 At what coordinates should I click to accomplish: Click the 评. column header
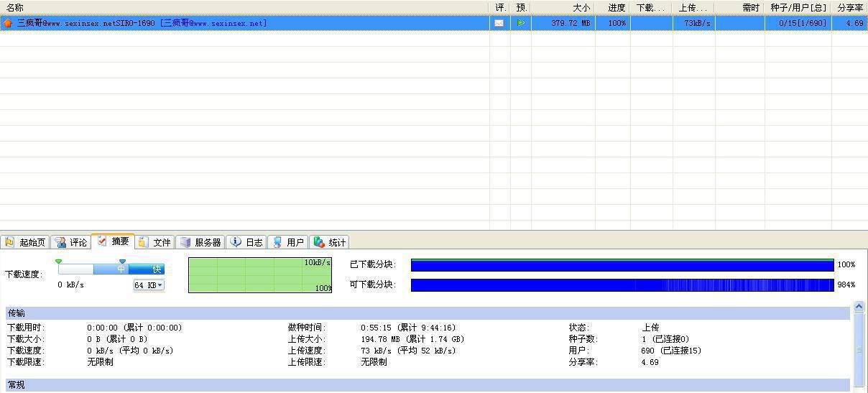[x=500, y=7]
